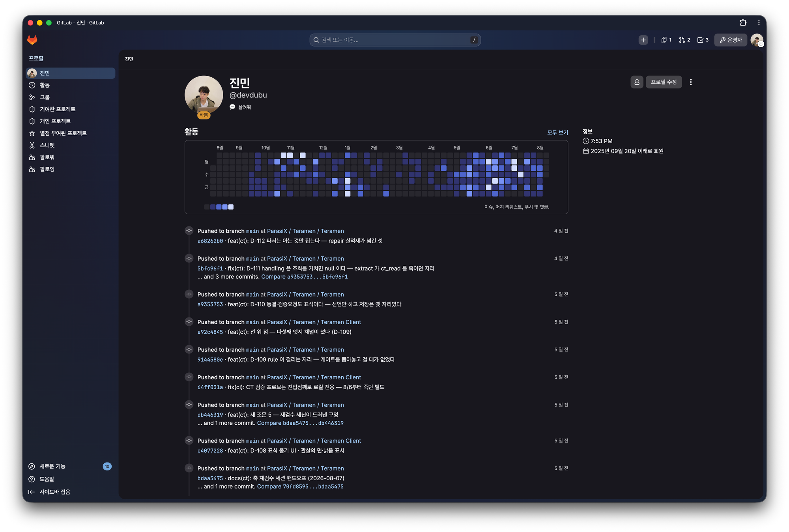Image resolution: width=789 pixels, height=532 pixels.
Task: Open 개인 프로젝트 in the sidebar
Action: click(x=71, y=121)
